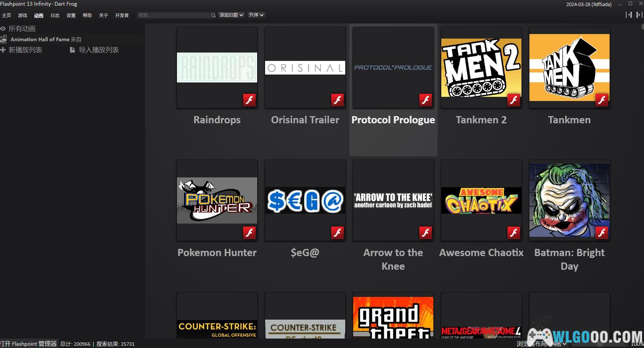Open the 升序 sort order dropdown
This screenshot has width=644, height=348.
(256, 15)
